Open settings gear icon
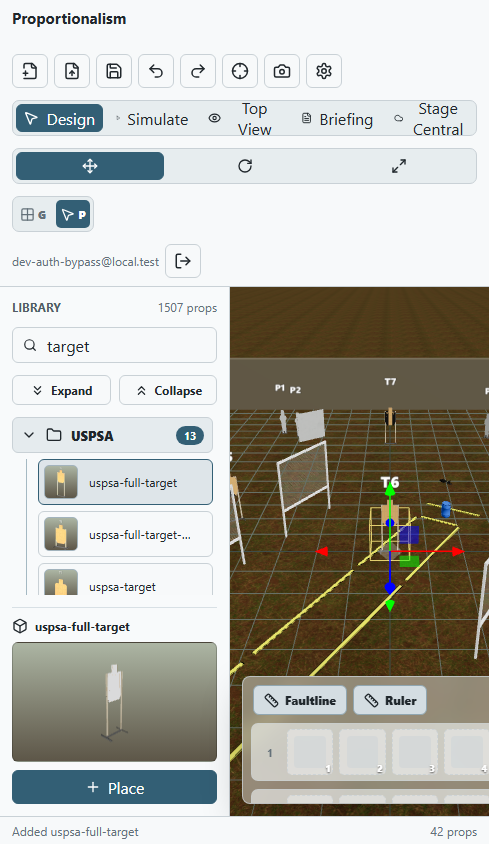Viewport: 489px width, 844px height. coord(324,71)
